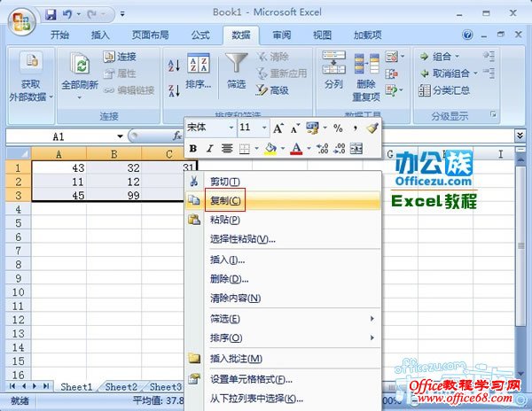This screenshot has height=411, width=532.
Task: Increase decimal places in mini toolbar
Action: coord(322,149)
